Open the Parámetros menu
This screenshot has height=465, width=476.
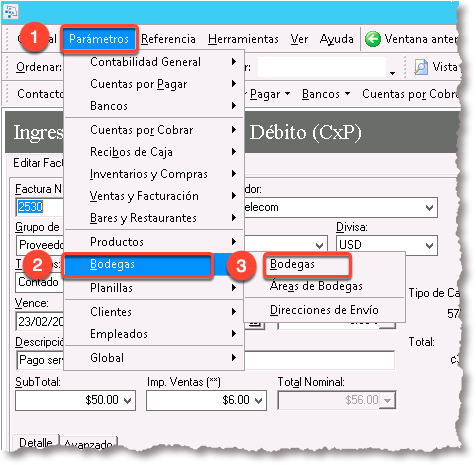click(x=99, y=39)
